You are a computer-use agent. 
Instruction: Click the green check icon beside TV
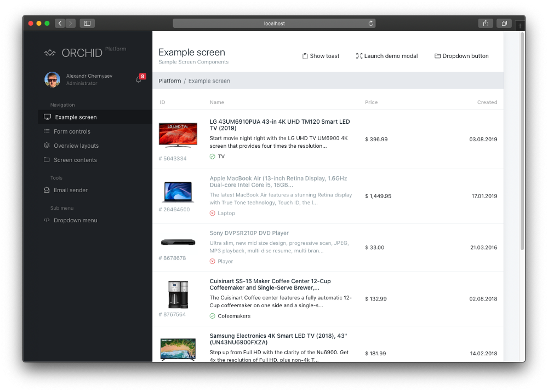(213, 157)
